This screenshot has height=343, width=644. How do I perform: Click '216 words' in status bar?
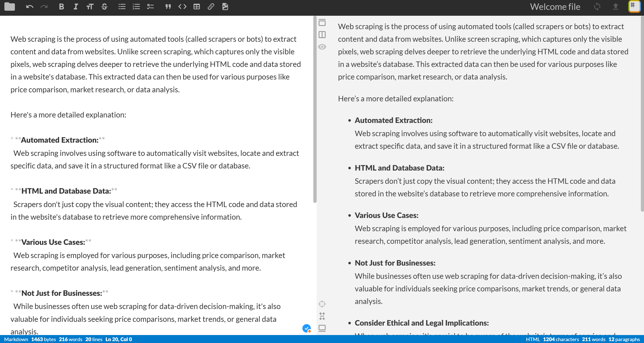coord(70,339)
